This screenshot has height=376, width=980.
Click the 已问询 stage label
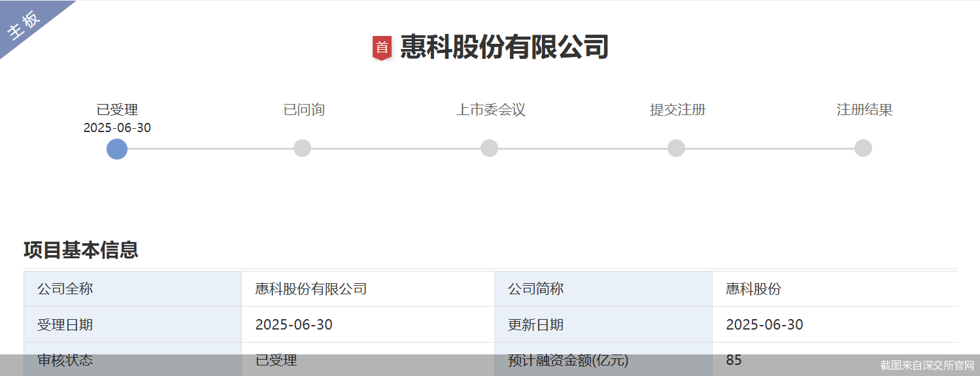point(304,110)
